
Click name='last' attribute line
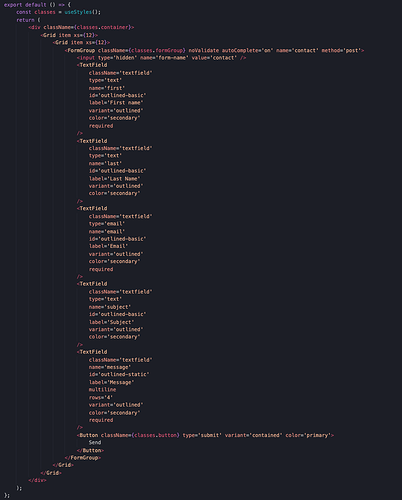(x=105, y=163)
